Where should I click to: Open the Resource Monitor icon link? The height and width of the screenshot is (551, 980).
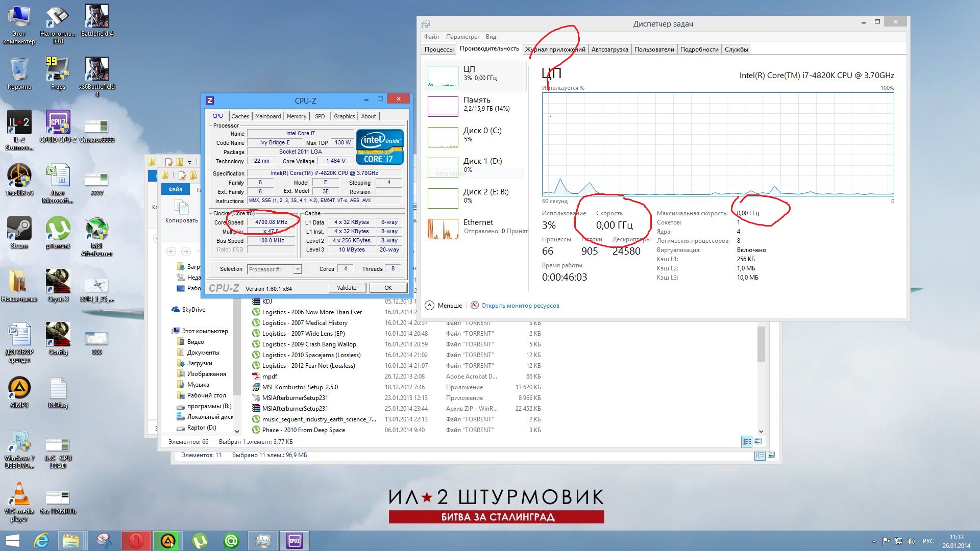(475, 306)
